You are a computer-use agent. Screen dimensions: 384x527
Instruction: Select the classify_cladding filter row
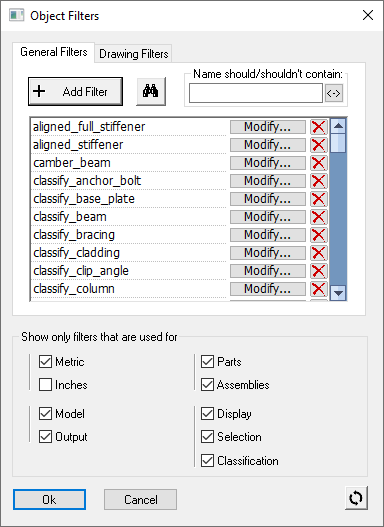pos(129,253)
